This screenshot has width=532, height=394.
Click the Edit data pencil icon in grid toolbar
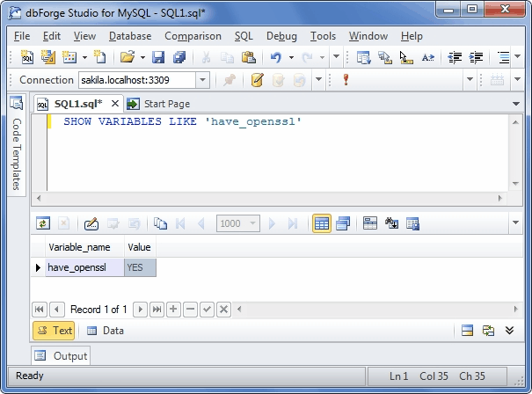coord(91,223)
